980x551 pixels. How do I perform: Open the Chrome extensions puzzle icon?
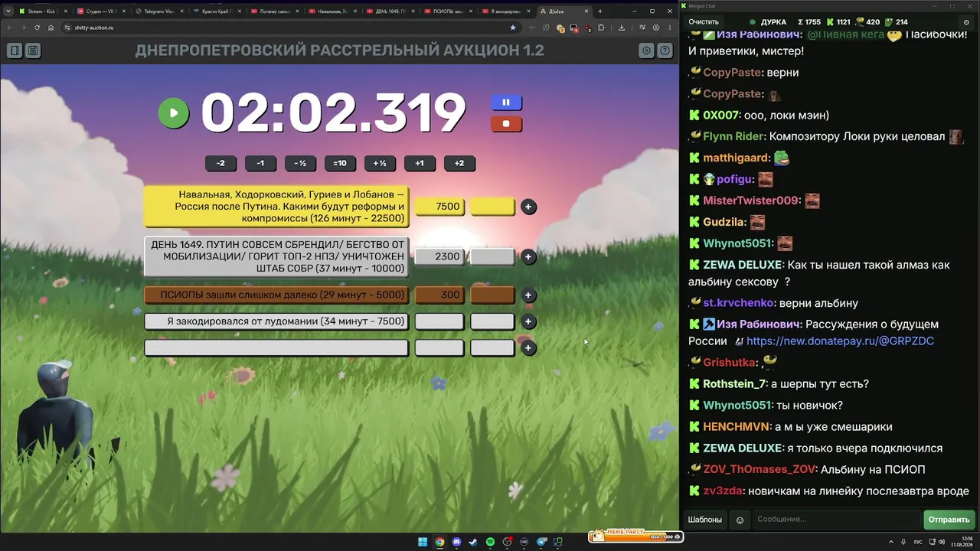[x=602, y=28]
